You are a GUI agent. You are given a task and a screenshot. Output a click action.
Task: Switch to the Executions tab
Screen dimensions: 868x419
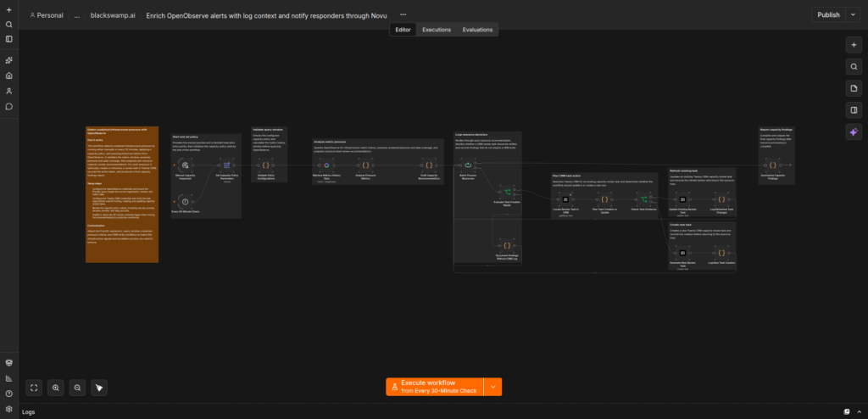437,30
